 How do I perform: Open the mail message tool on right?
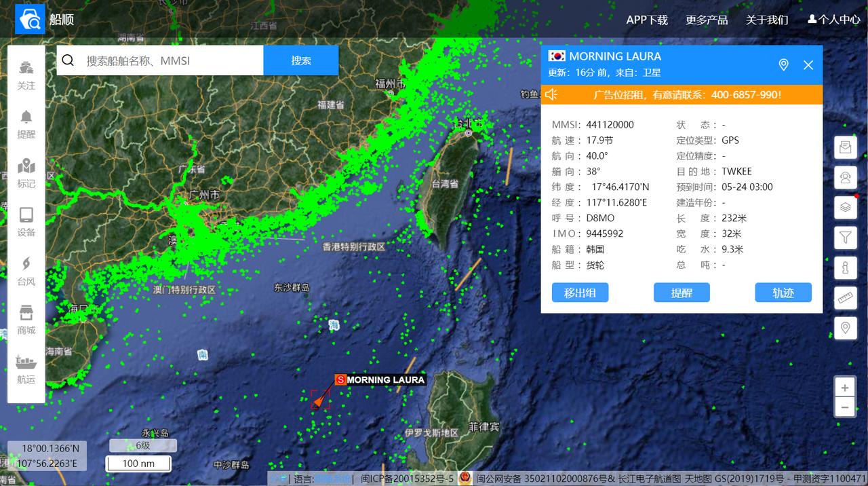845,147
